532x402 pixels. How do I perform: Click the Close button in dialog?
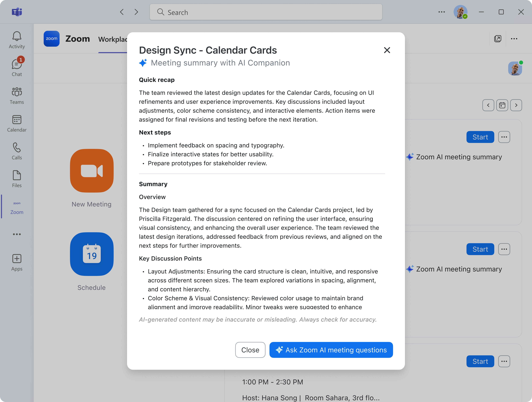click(250, 350)
